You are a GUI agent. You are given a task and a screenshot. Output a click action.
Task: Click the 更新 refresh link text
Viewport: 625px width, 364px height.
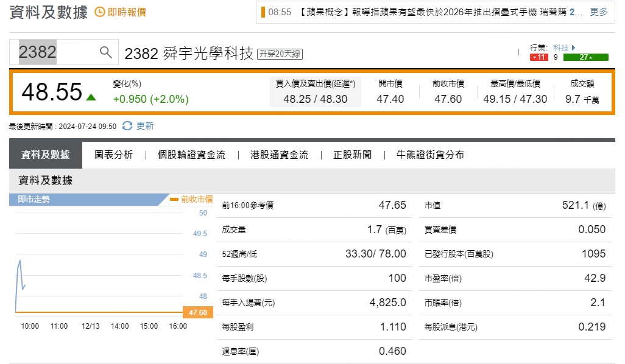pos(145,126)
